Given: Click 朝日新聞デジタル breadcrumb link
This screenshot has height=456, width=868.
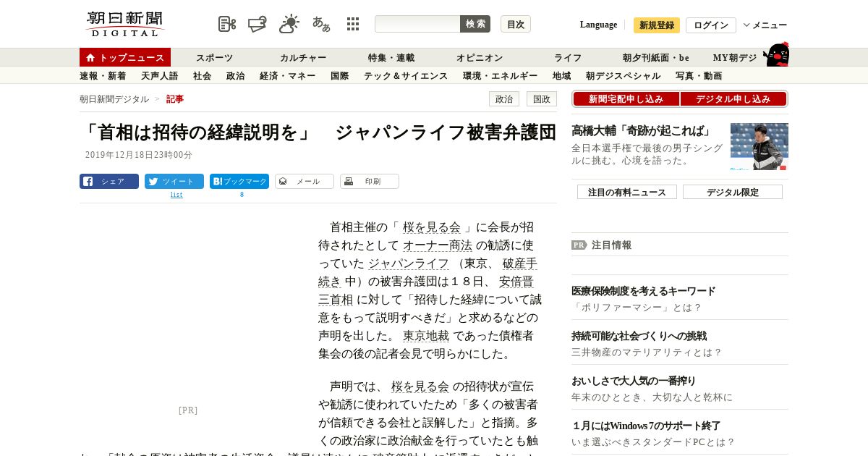Looking at the screenshot, I should tap(114, 99).
